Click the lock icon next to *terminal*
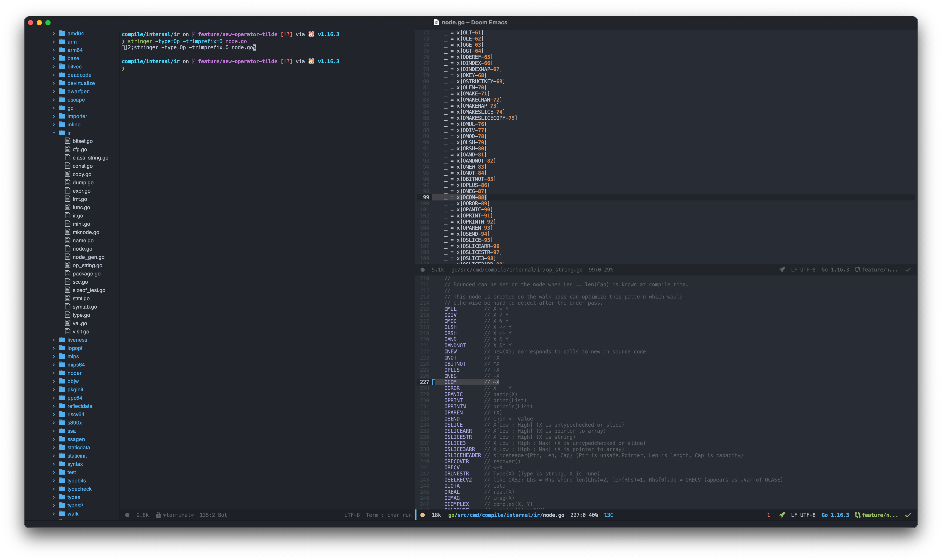The image size is (942, 560). click(158, 515)
